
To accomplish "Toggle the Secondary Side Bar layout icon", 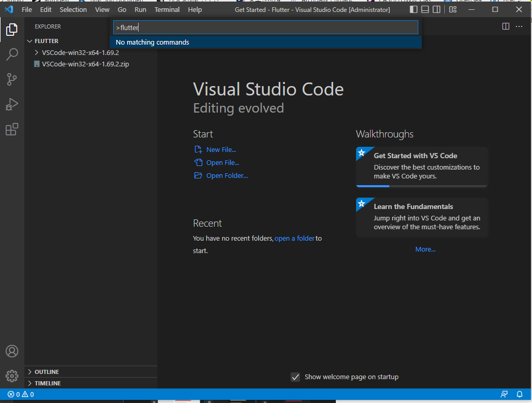I will 436,9.
